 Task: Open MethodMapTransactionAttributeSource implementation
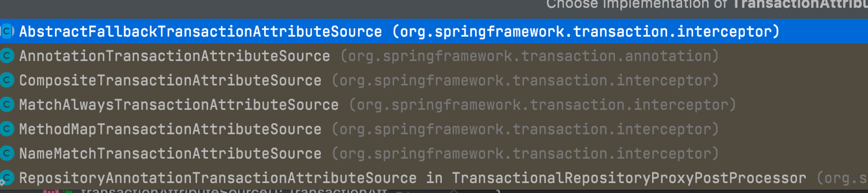click(x=434, y=129)
